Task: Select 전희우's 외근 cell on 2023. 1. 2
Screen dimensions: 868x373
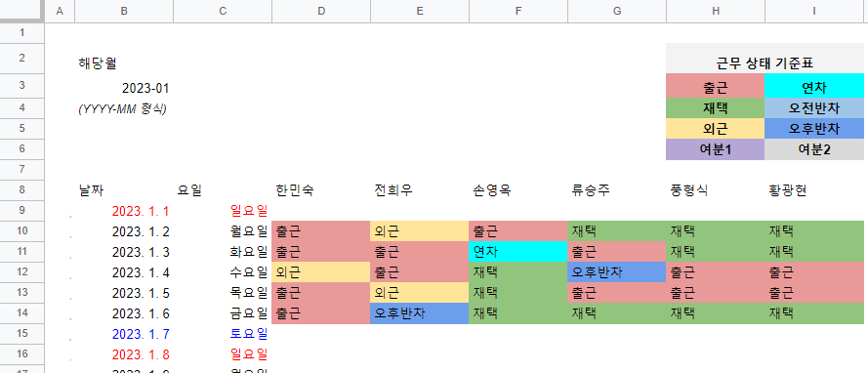Action: [420, 231]
